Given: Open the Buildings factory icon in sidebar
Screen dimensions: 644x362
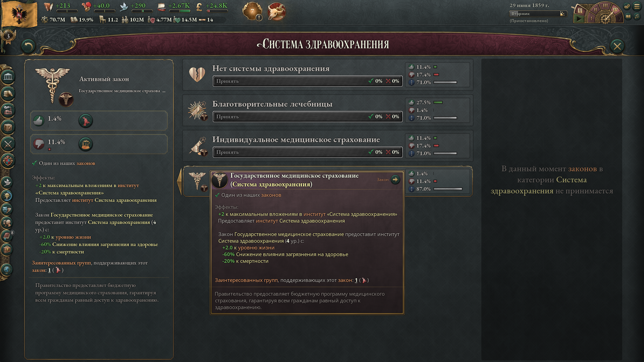Looking at the screenshot, I should coord(8,110).
